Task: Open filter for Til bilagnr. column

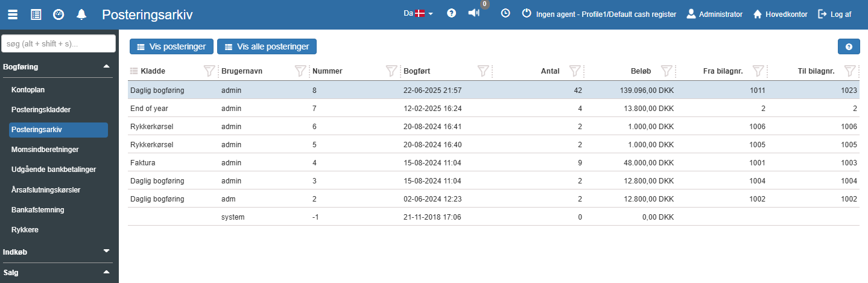Action: point(850,71)
